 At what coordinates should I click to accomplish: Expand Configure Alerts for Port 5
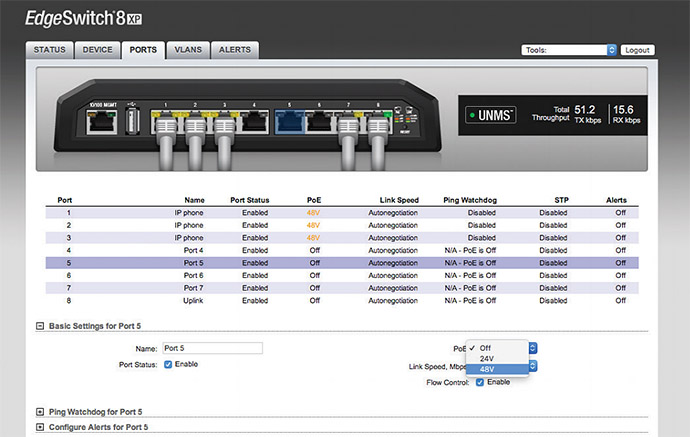(40, 427)
